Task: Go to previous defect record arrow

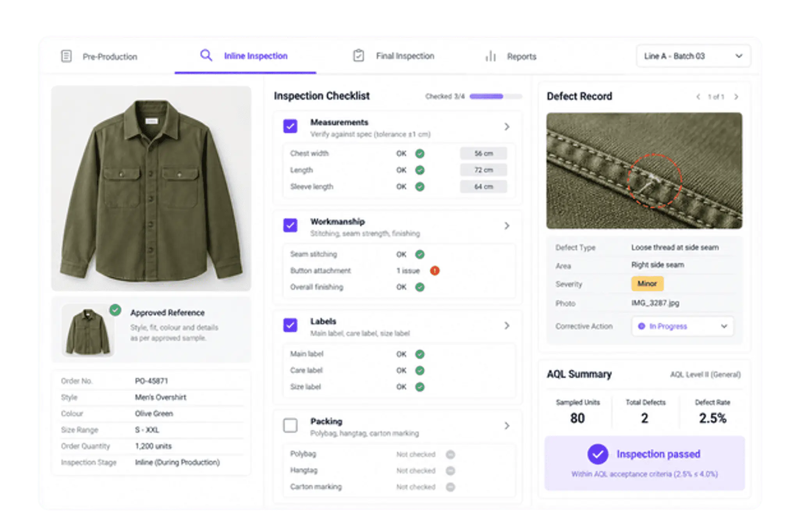Action: [x=698, y=97]
